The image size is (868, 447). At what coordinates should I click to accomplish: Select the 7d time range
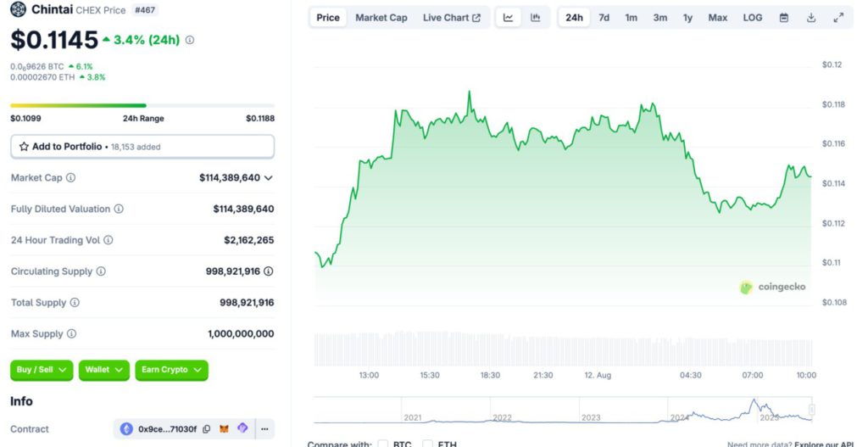(x=604, y=18)
